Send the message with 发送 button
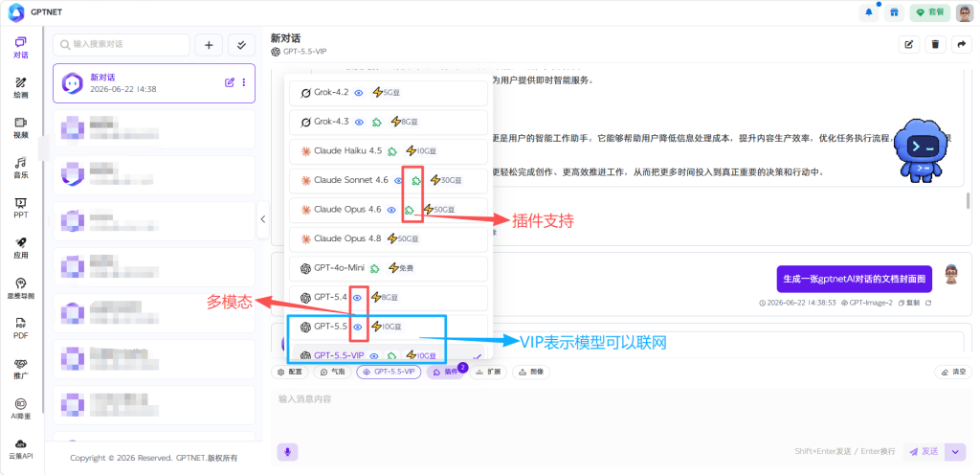The width and height of the screenshot is (980, 475). (x=924, y=451)
